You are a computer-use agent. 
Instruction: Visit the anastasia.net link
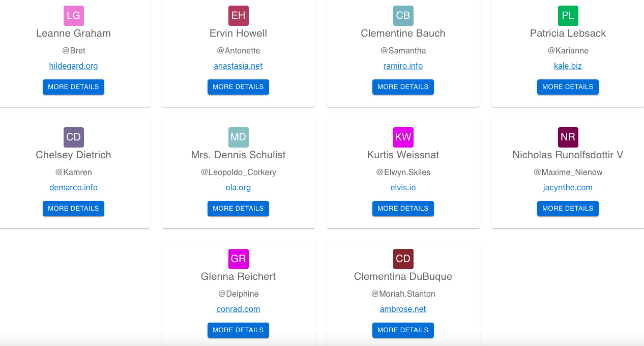239,66
